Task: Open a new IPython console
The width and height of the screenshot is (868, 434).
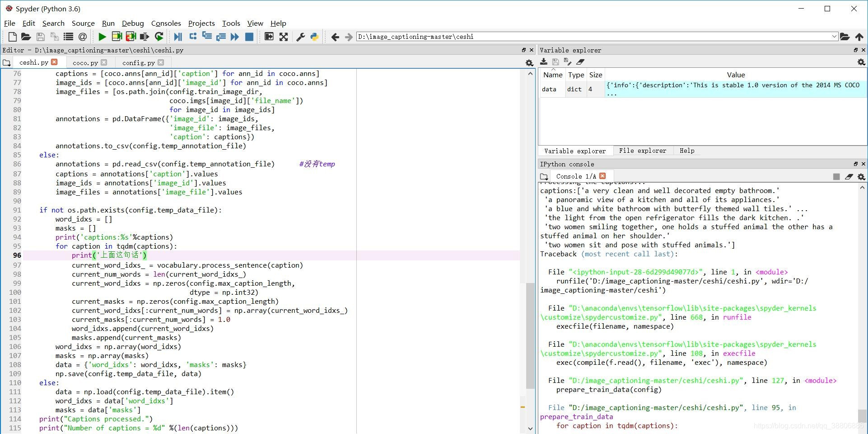Action: (544, 176)
